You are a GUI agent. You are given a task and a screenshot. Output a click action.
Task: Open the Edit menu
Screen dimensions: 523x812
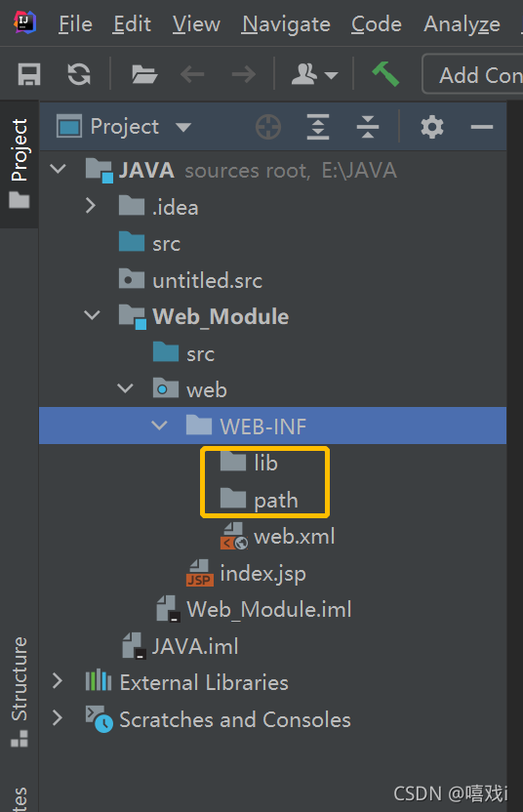pyautogui.click(x=132, y=23)
